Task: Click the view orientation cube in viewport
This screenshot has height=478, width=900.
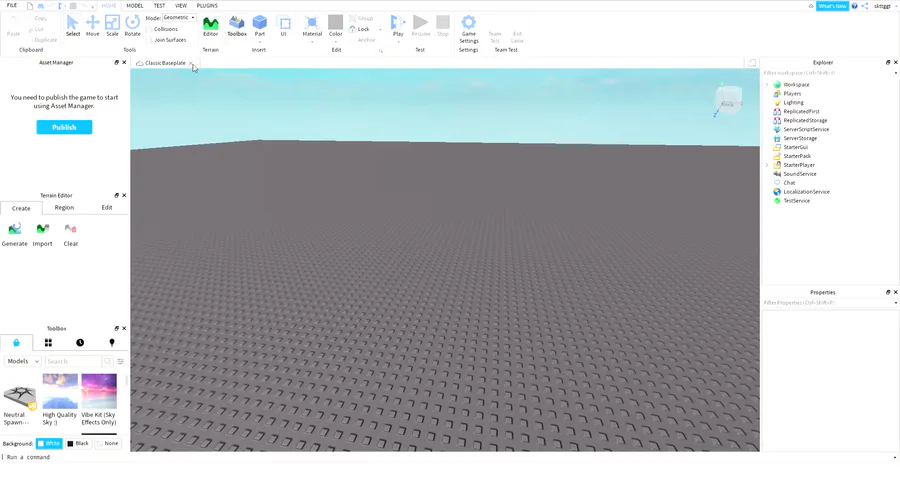Action: (x=728, y=101)
